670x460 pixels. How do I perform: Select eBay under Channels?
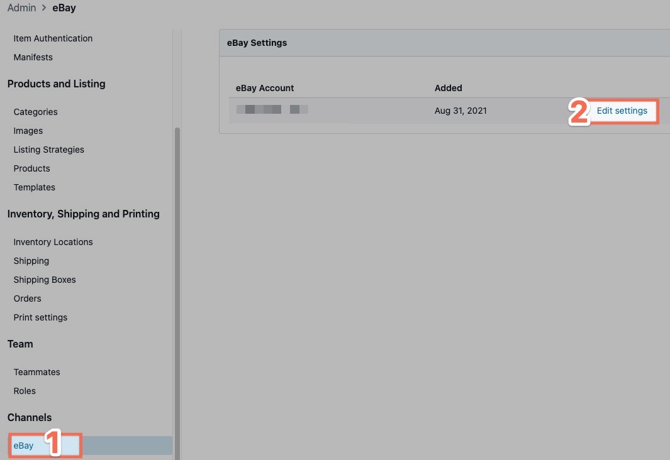24,445
